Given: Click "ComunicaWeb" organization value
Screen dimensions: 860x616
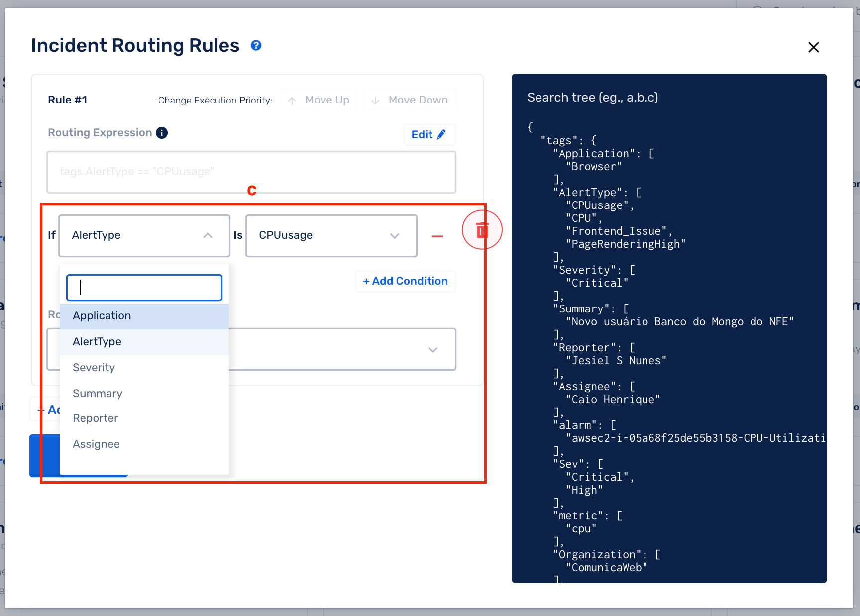Looking at the screenshot, I should (607, 568).
